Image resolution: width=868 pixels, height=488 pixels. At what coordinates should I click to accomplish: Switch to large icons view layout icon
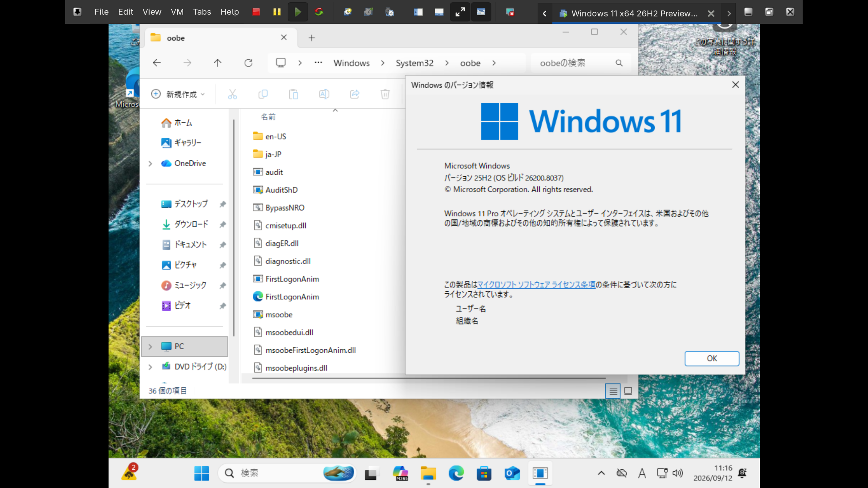(628, 391)
